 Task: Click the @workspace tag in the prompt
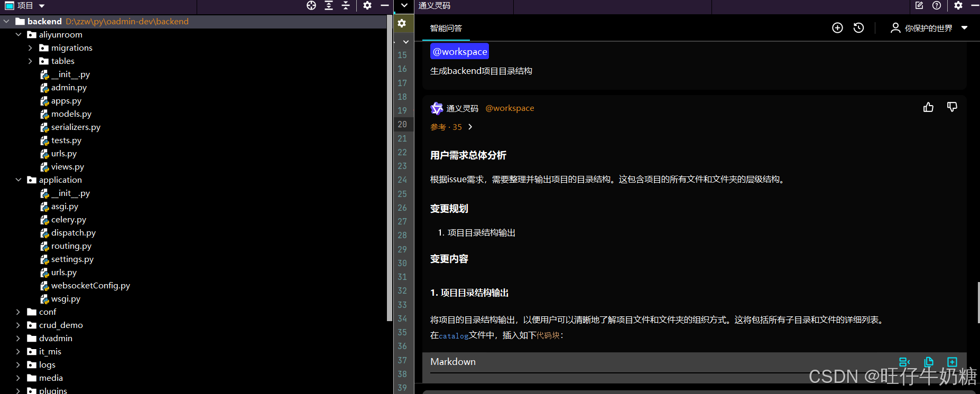pyautogui.click(x=459, y=51)
